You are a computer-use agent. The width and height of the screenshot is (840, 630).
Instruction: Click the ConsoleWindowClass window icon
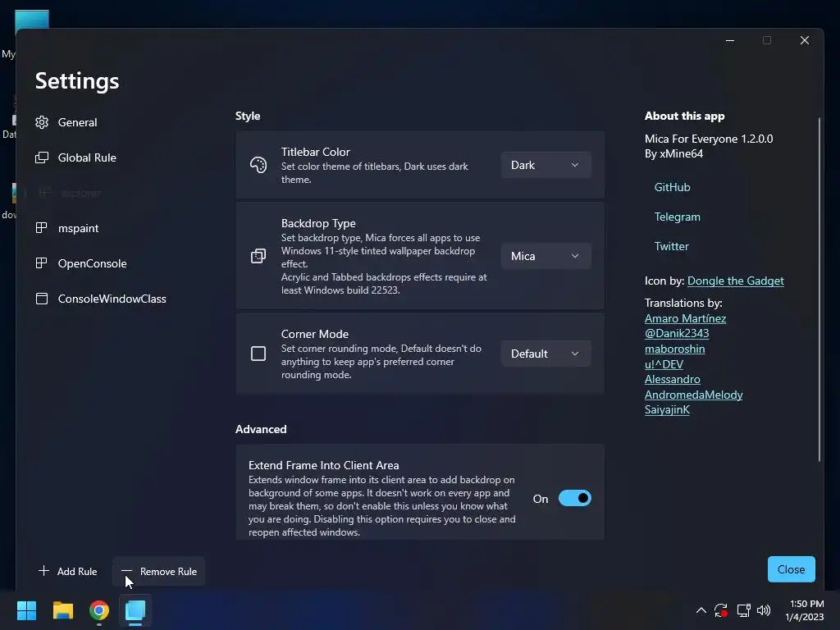(42, 299)
